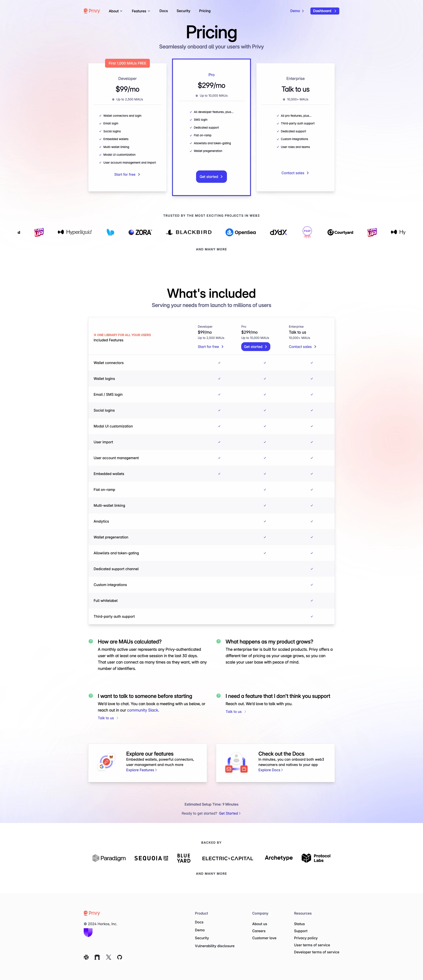Open the Explore Features link
The image size is (423, 980).
tap(140, 770)
